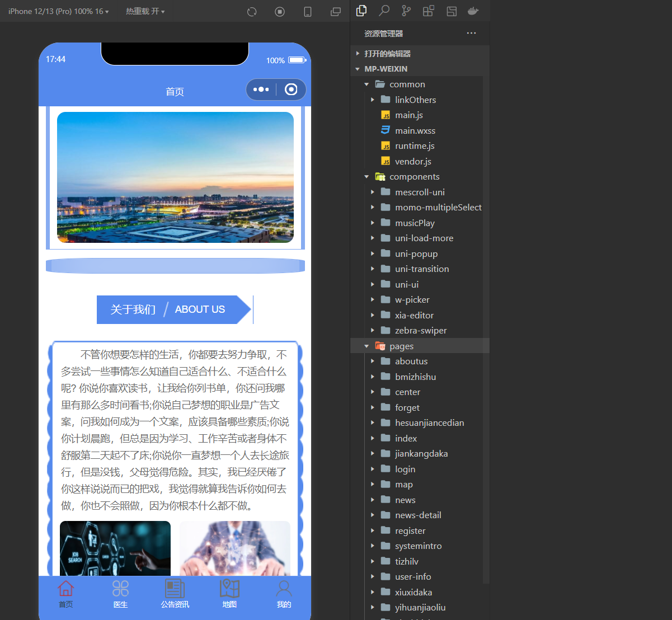
Task: Click the detach-to-window icon in the toolbar
Action: click(336, 11)
